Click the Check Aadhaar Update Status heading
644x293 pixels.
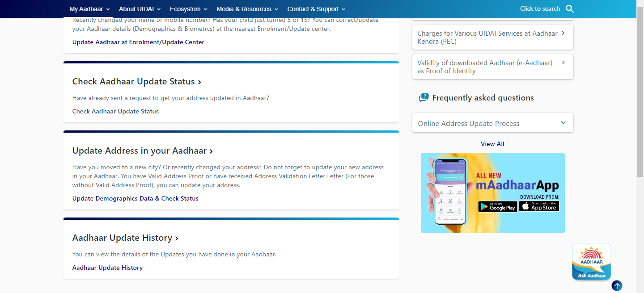[x=137, y=82]
